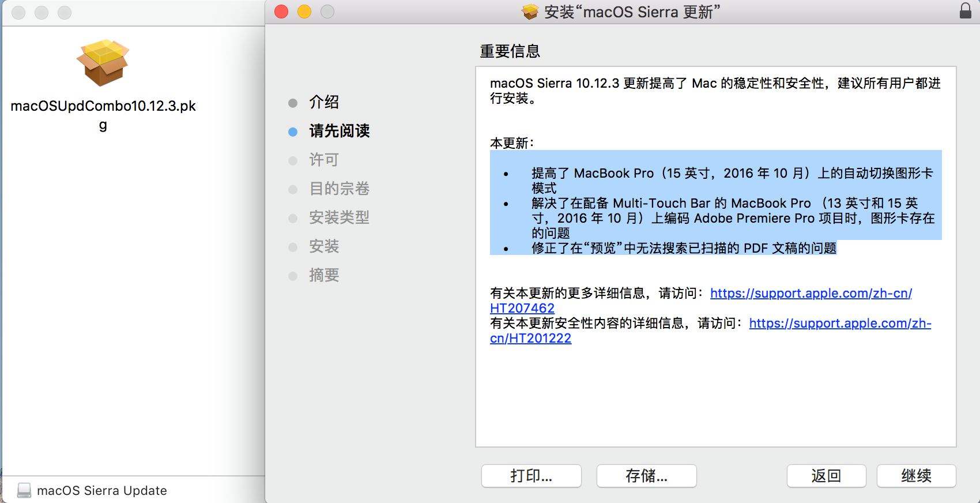Click macOS Sierra Update label in Finder window
Image resolution: width=980 pixels, height=503 pixels.
(x=102, y=490)
